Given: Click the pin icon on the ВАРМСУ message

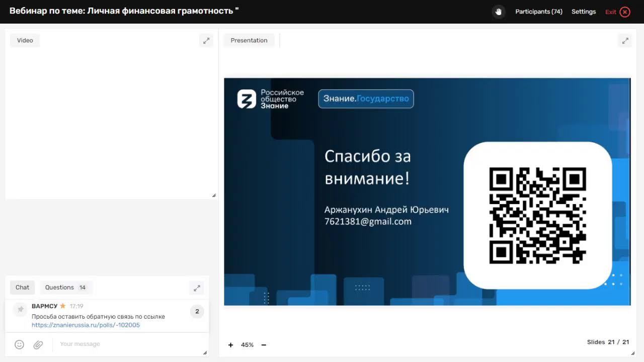Looking at the screenshot, I should tap(20, 309).
